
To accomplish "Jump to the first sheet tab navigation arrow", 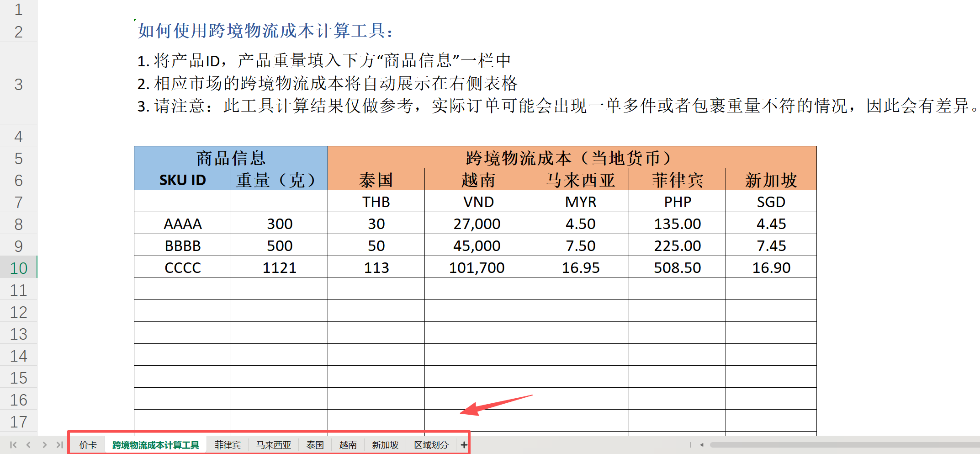I will pos(13,444).
